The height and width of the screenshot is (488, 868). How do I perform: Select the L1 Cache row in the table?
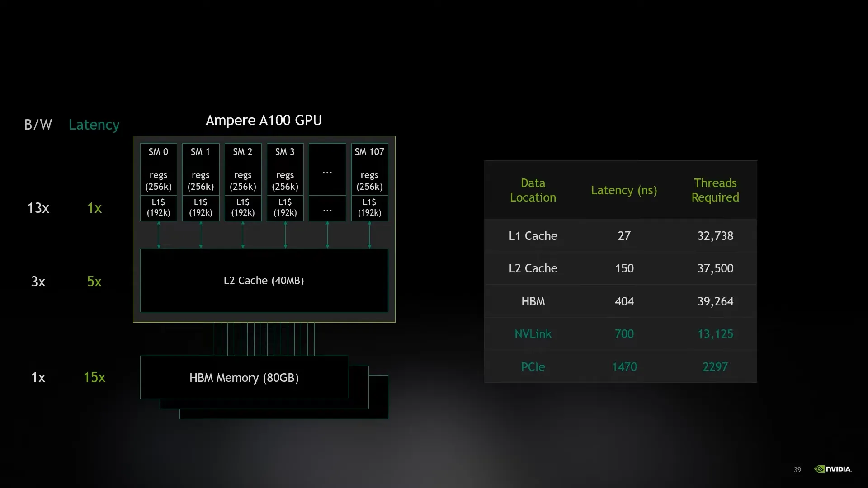click(620, 235)
